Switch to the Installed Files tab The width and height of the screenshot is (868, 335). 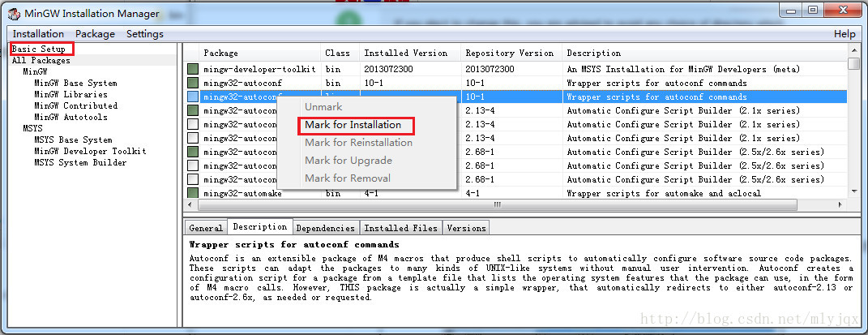(x=401, y=228)
